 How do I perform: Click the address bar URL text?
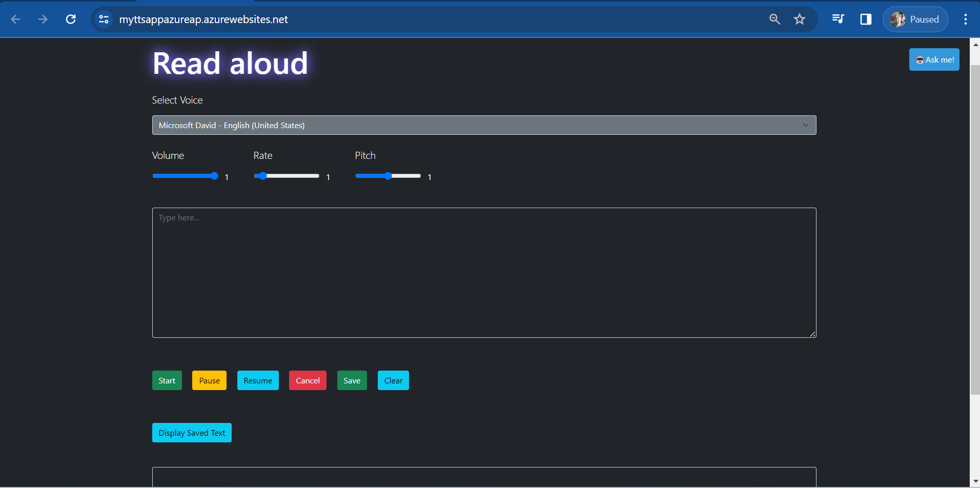tap(203, 19)
